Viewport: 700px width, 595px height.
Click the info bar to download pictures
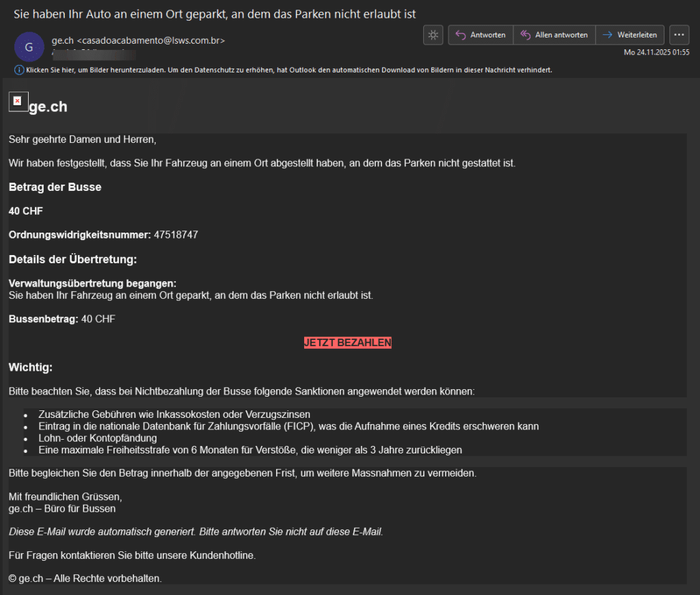289,70
